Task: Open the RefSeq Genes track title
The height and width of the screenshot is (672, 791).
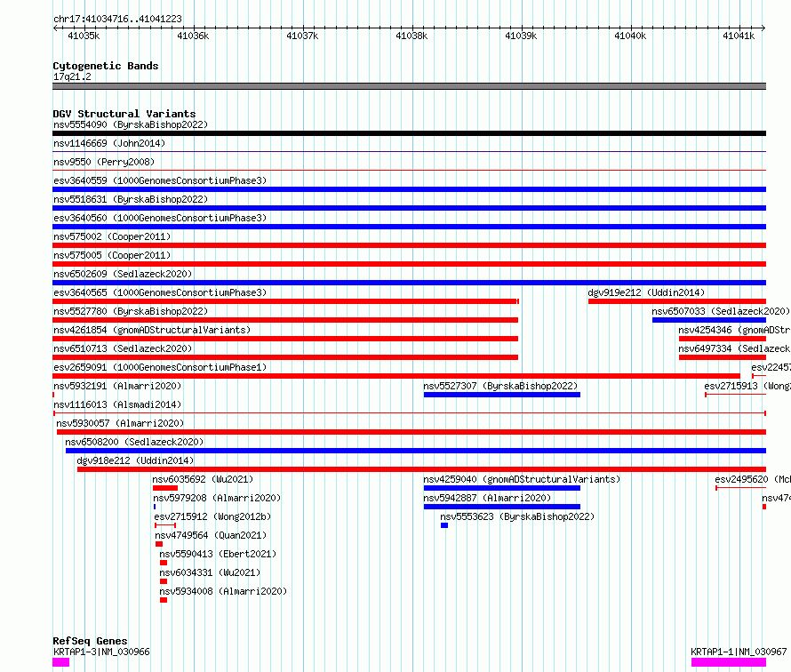Action: pos(90,641)
